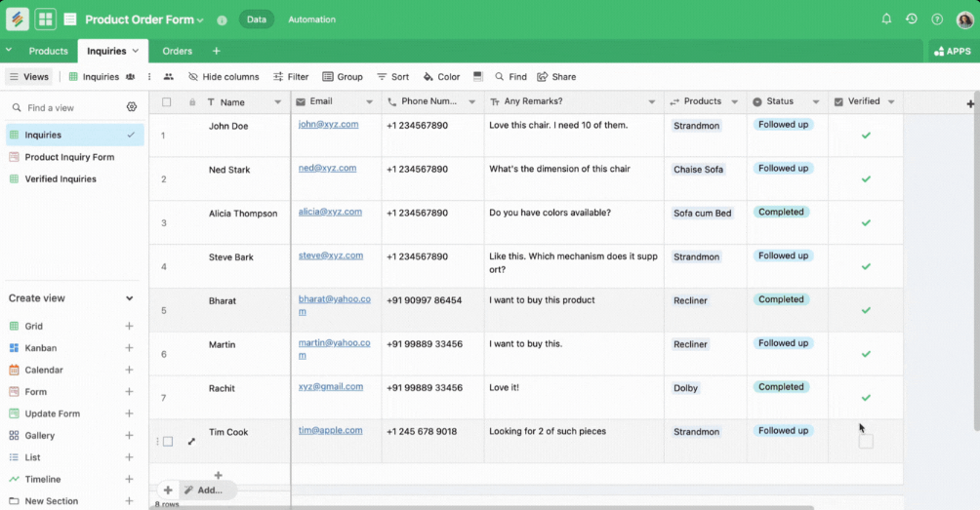Click Hide columns

pyautogui.click(x=224, y=77)
